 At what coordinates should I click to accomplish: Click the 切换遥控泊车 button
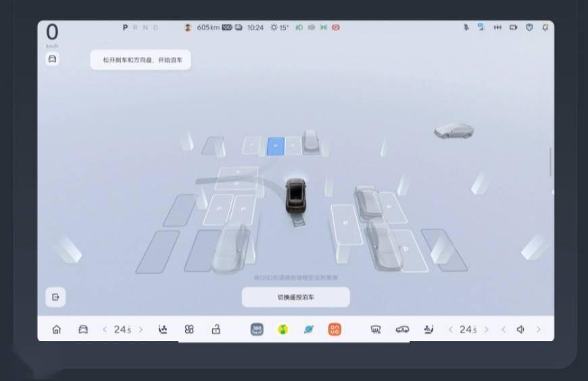tap(296, 297)
